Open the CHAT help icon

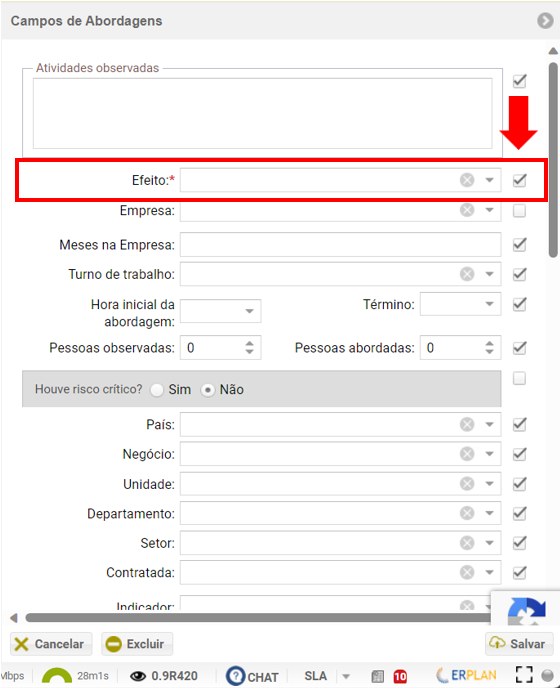pos(236,676)
